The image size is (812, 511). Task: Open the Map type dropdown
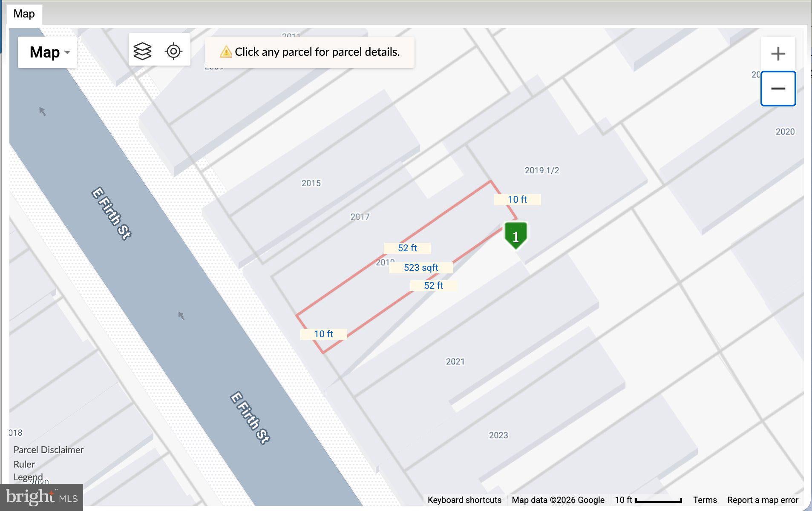[x=47, y=52]
